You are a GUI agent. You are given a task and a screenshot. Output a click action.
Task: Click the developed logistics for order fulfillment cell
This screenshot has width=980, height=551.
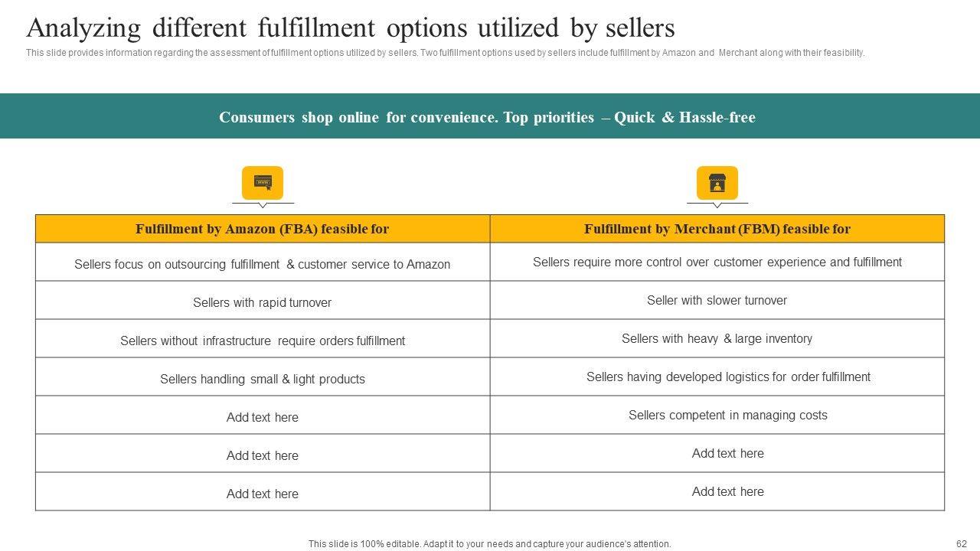click(x=727, y=377)
